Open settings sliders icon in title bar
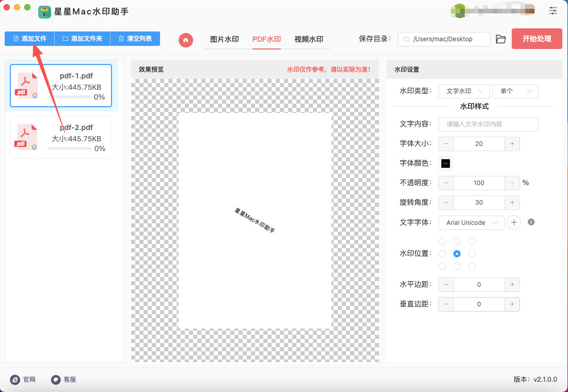 point(553,10)
